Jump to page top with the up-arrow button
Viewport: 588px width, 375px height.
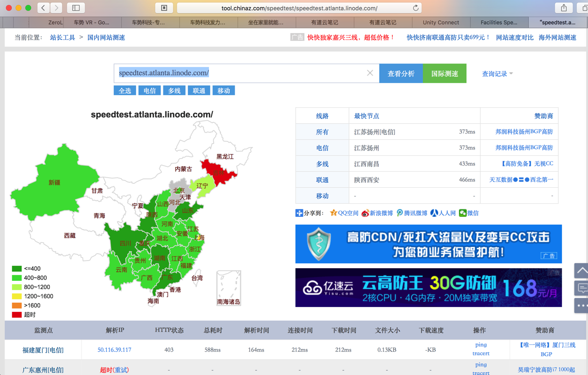pyautogui.click(x=581, y=271)
